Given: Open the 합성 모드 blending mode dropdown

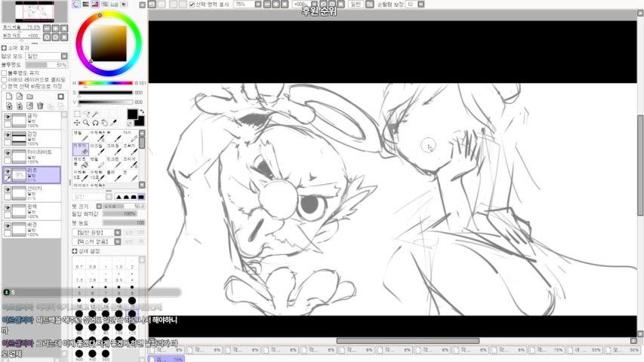Looking at the screenshot, I should (64, 57).
